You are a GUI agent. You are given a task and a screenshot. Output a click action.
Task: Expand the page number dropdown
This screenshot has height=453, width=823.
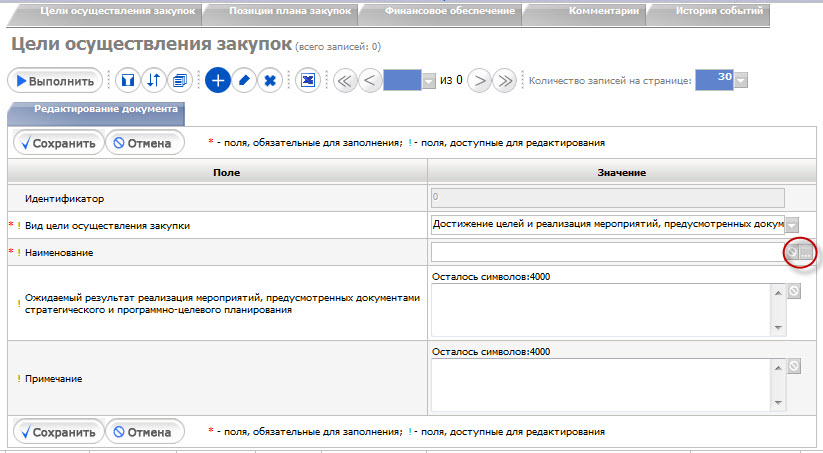[x=429, y=81]
